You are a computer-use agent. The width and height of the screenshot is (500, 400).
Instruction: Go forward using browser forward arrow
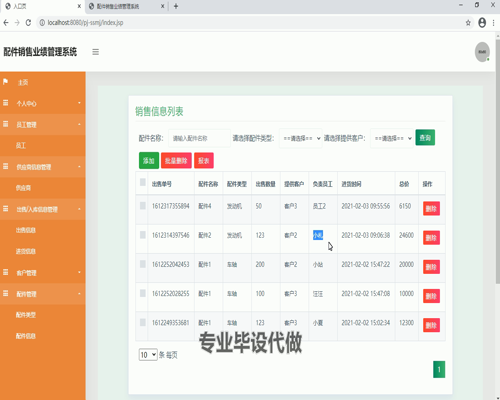17,23
